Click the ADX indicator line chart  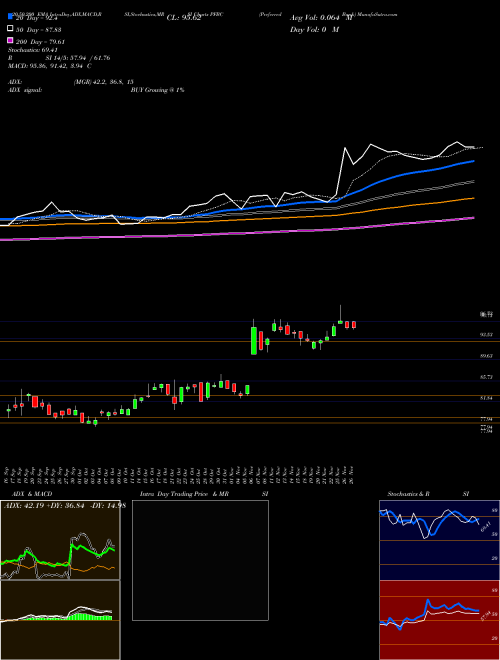tap(60, 540)
